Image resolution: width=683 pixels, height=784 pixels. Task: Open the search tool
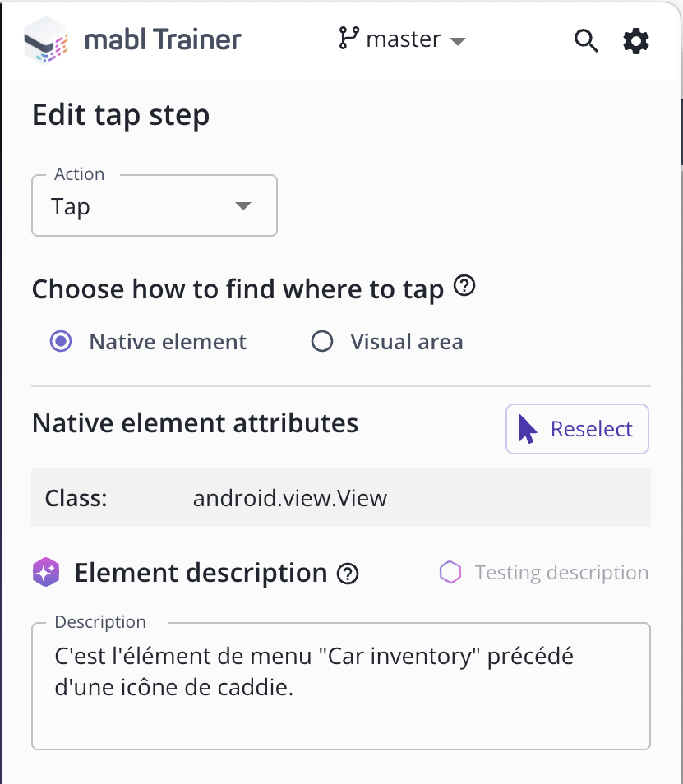coord(586,40)
